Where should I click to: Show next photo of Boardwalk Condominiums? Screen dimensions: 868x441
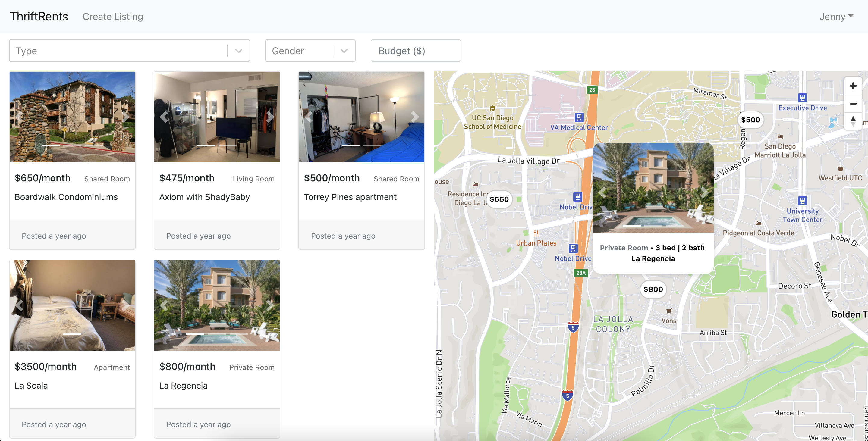(x=126, y=117)
